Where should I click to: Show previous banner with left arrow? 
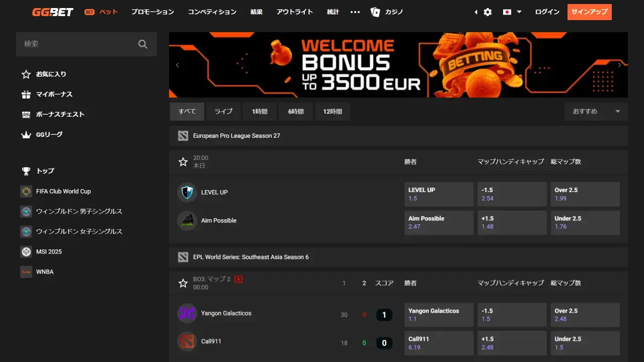click(177, 65)
